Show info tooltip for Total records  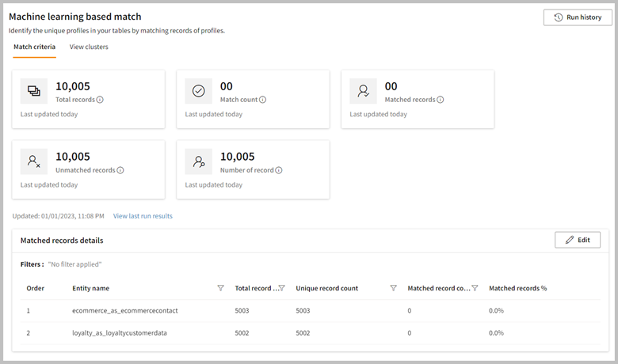[x=100, y=100]
